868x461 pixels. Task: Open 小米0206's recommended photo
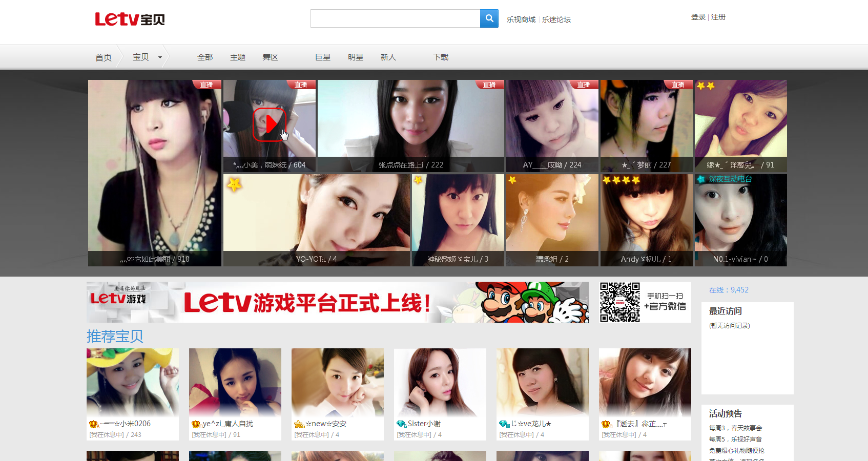[133, 383]
